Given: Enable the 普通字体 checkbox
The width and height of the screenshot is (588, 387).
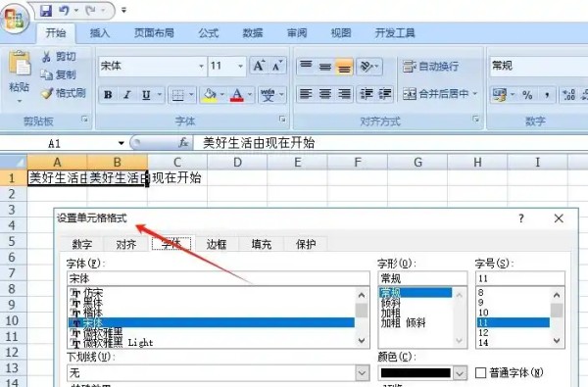Looking at the screenshot, I should point(480,372).
